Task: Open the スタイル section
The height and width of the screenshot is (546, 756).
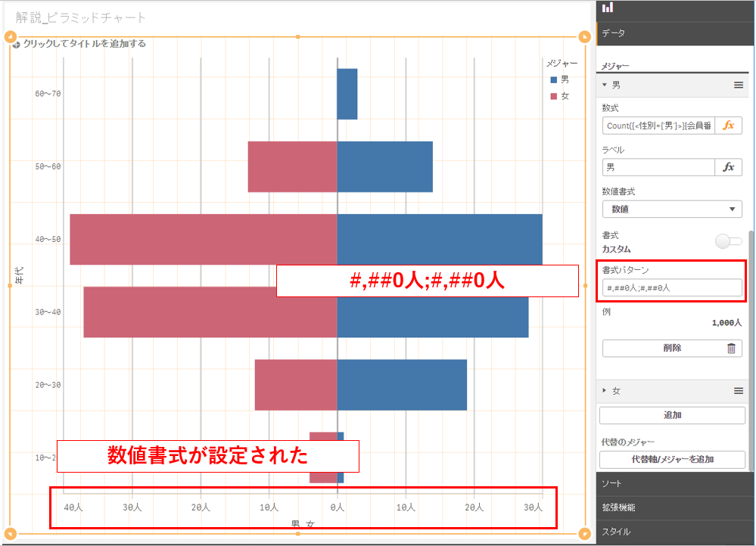Action: click(x=675, y=532)
